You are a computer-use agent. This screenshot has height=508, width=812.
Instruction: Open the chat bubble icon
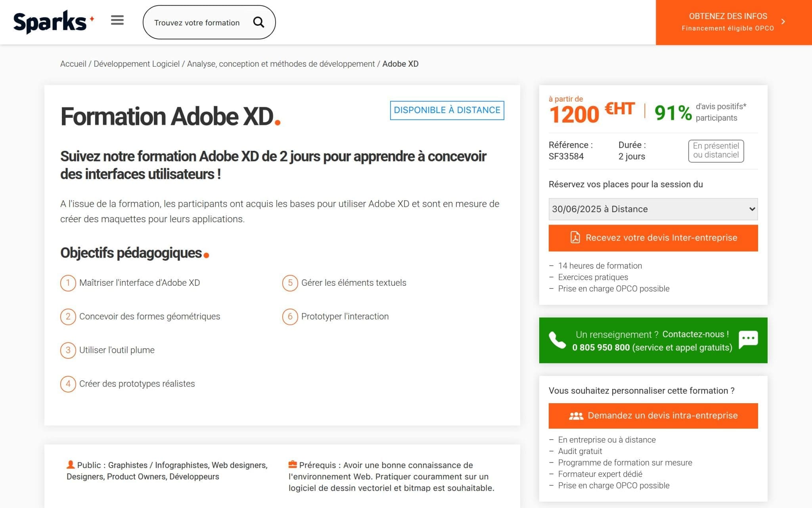748,340
